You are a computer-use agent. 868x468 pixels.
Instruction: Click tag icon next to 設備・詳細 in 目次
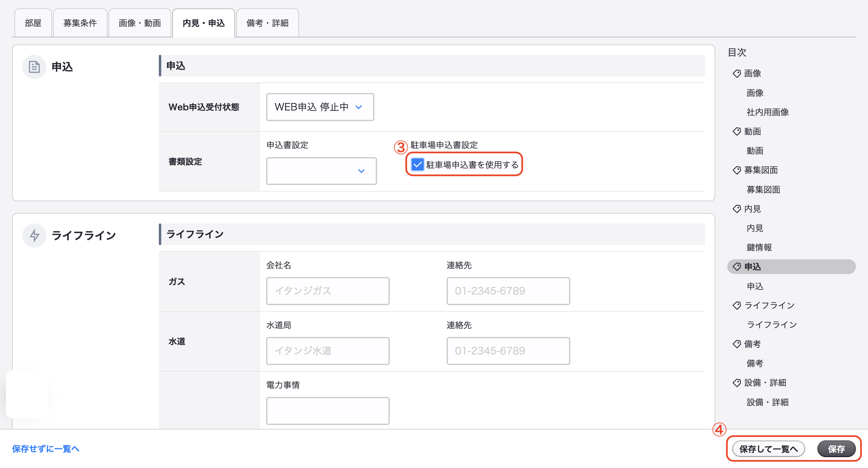click(x=737, y=383)
